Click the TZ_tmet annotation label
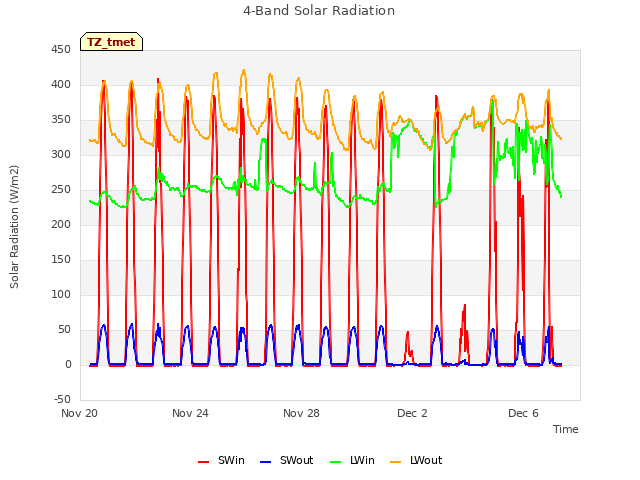Screen dimensions: 640x480 pyautogui.click(x=111, y=42)
